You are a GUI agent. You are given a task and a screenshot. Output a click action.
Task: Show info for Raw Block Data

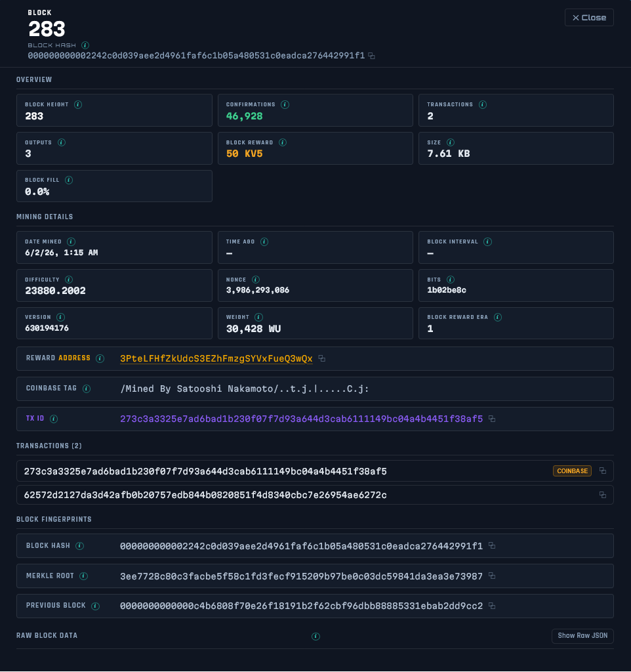click(x=315, y=637)
